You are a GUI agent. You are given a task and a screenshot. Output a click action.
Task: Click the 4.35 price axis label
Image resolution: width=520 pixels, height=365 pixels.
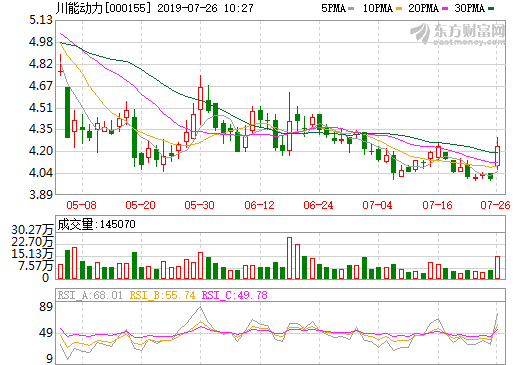click(x=41, y=129)
